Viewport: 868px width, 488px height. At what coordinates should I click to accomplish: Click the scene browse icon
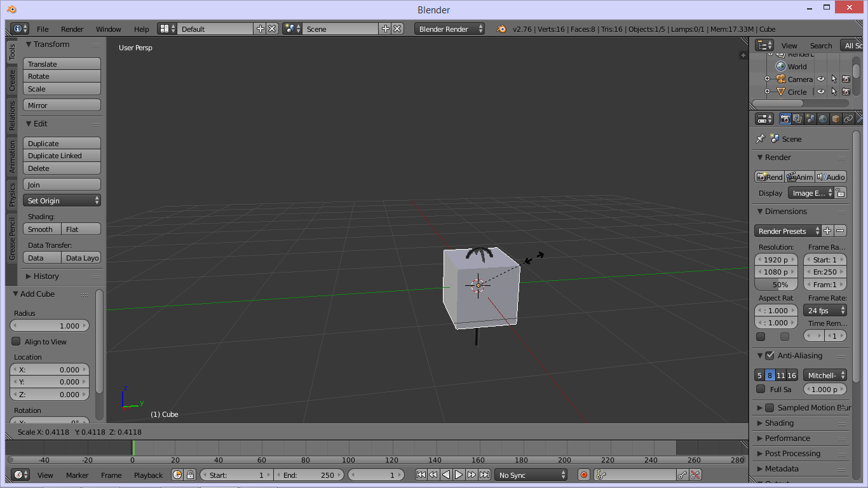[293, 29]
